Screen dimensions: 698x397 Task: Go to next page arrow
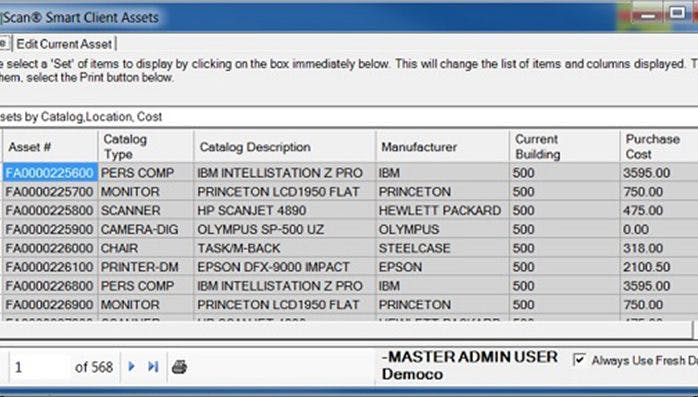(131, 366)
